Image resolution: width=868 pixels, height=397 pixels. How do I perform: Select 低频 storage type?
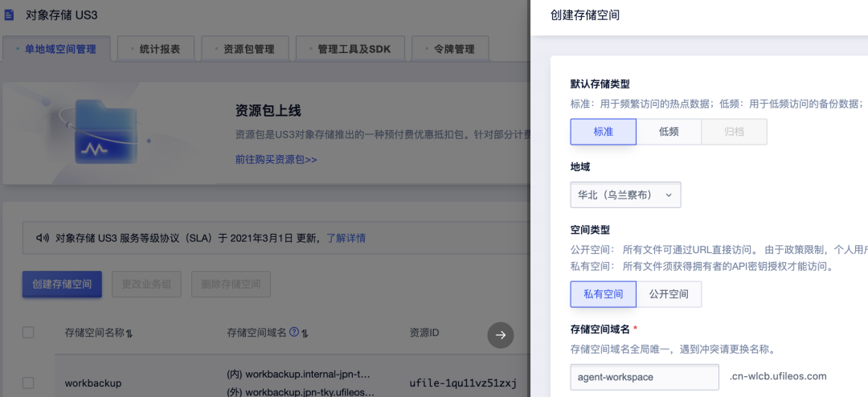tap(669, 132)
